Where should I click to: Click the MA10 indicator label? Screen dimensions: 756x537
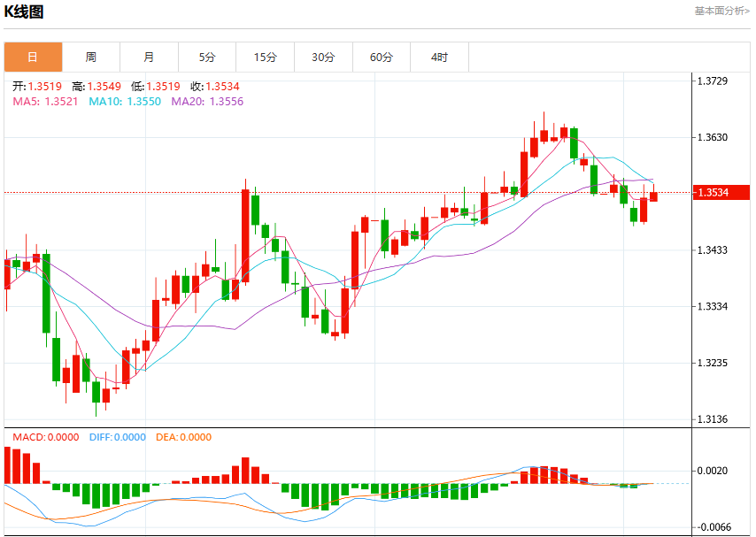point(125,101)
